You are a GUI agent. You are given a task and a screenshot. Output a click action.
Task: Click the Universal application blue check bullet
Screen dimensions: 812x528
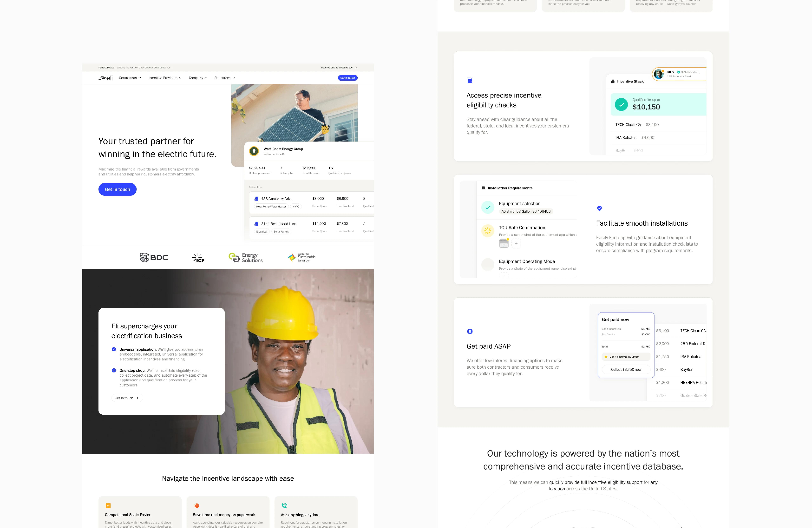114,349
